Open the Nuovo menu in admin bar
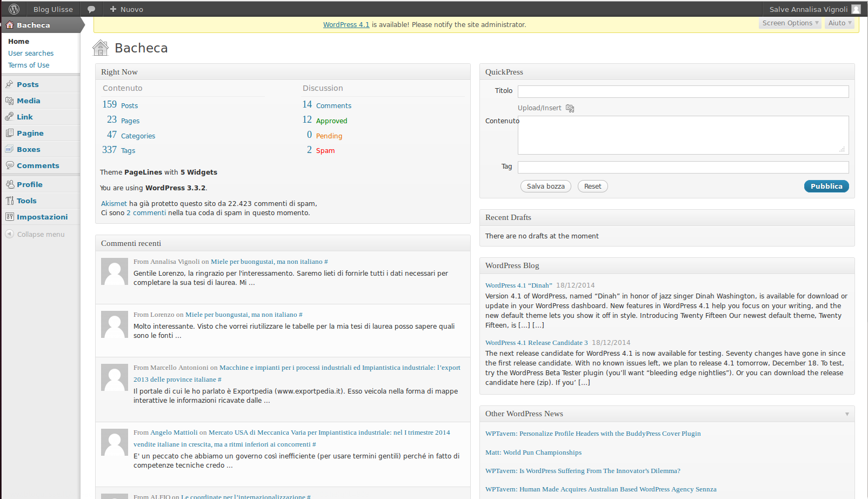The height and width of the screenshot is (499, 868). coord(126,9)
